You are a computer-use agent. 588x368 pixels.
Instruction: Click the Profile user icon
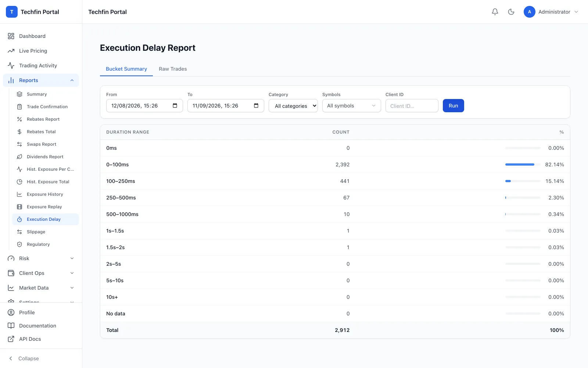tap(11, 312)
